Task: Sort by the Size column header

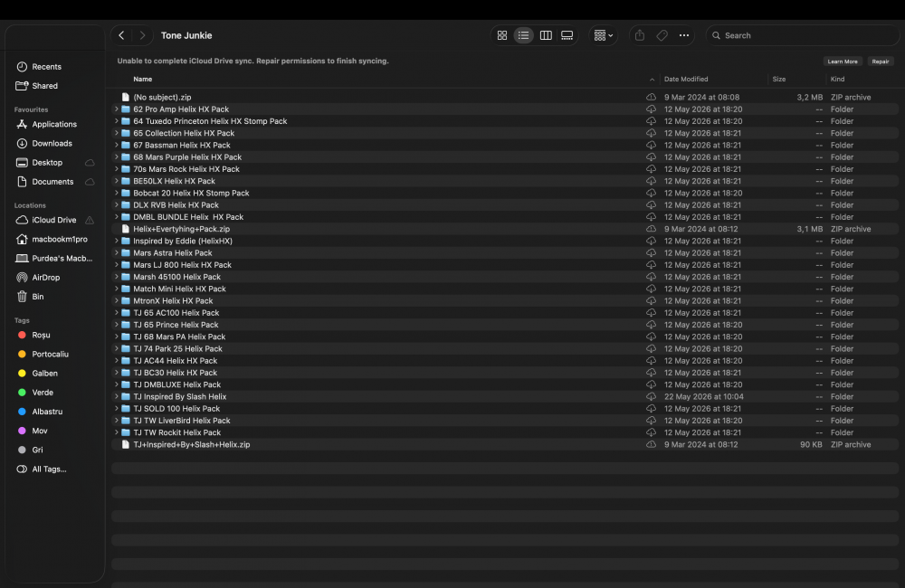Action: click(779, 79)
